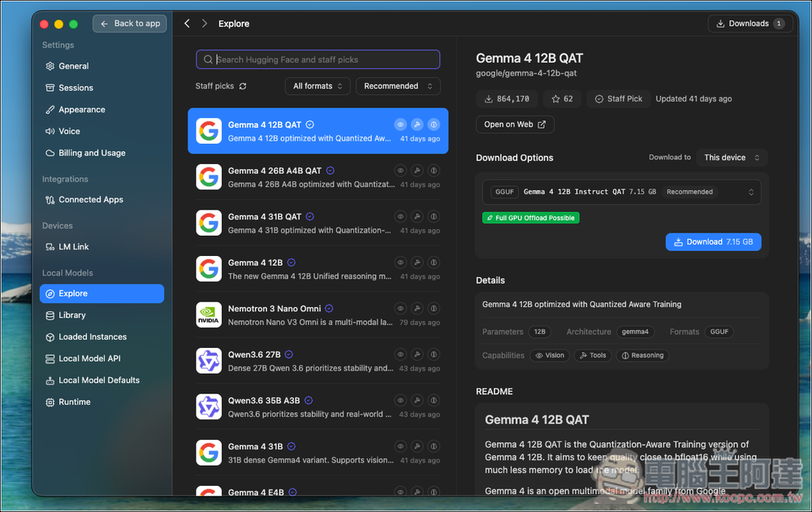Image resolution: width=812 pixels, height=512 pixels.
Task: Expand the GGUF Gemma 4 12B Instruct QAT selector
Action: click(x=621, y=192)
